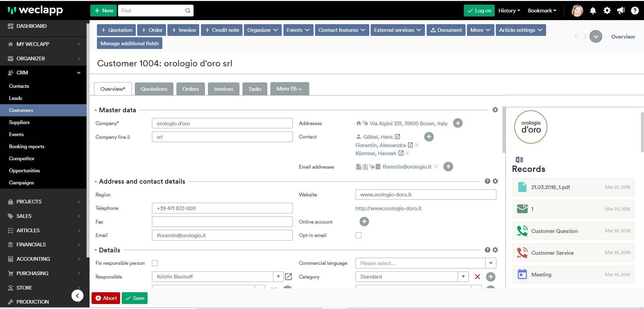
Task: Click the announcements megaphone icon
Action: (x=621, y=11)
